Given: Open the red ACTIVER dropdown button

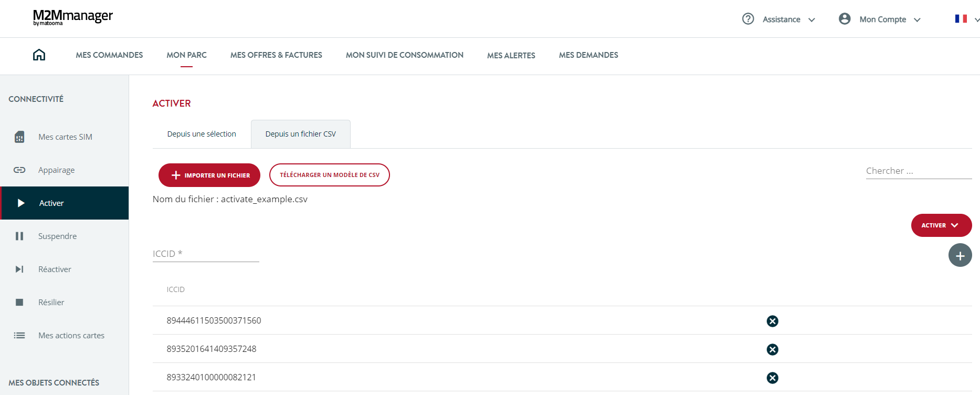Looking at the screenshot, I should [x=941, y=225].
